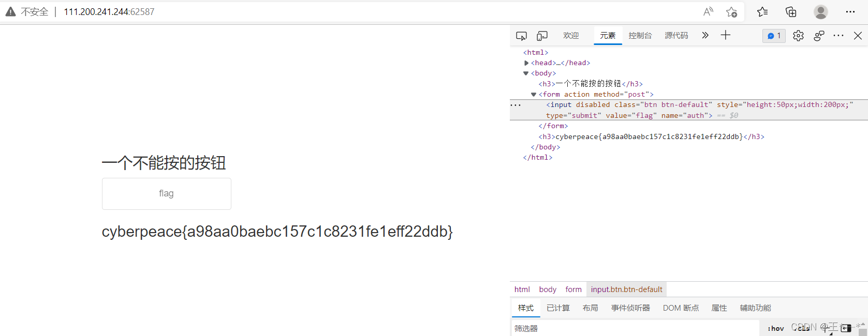Click the closing html tag line
868x336 pixels.
pos(538,158)
